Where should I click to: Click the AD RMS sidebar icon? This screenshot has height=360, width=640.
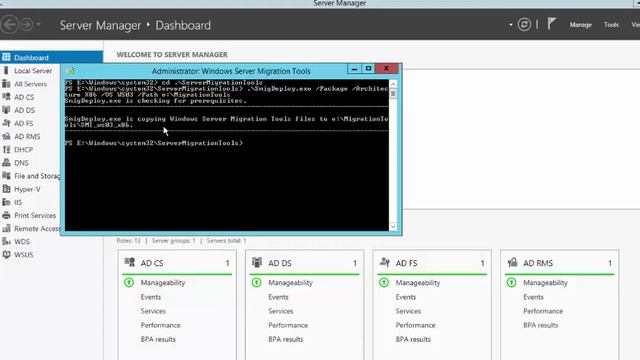(6, 136)
